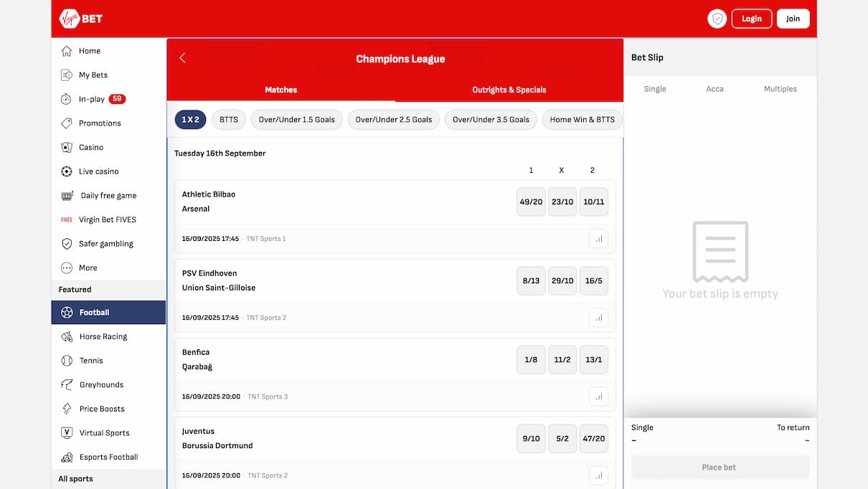
Task: Select the Football ball icon
Action: click(67, 313)
